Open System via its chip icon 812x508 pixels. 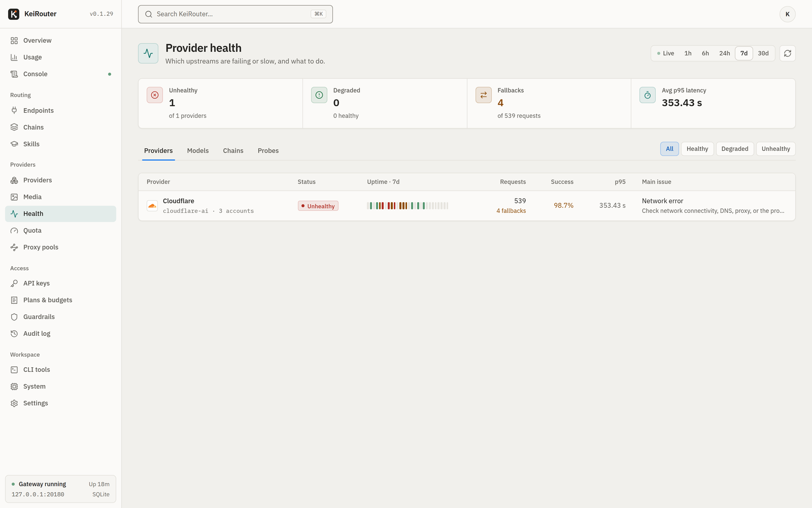(x=14, y=387)
